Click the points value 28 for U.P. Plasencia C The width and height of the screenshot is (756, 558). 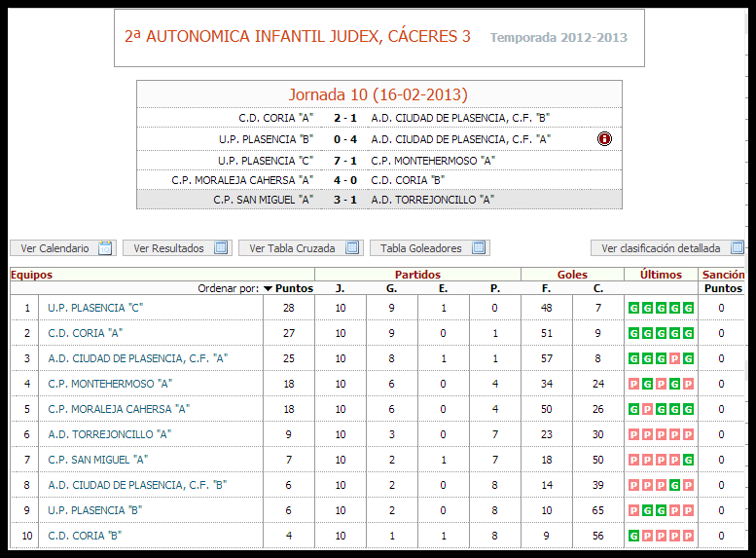pyautogui.click(x=289, y=308)
